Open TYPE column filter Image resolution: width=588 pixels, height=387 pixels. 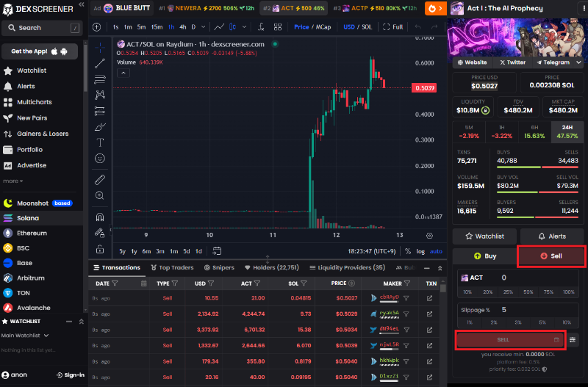(175, 283)
